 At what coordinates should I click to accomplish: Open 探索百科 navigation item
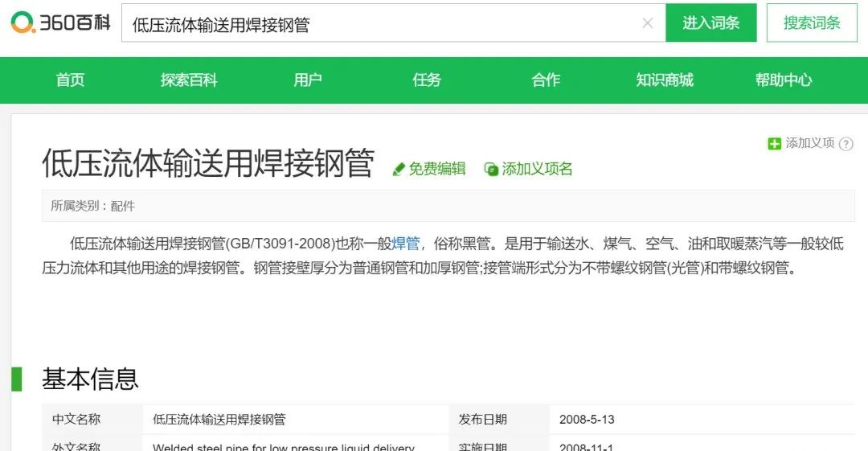(x=189, y=80)
